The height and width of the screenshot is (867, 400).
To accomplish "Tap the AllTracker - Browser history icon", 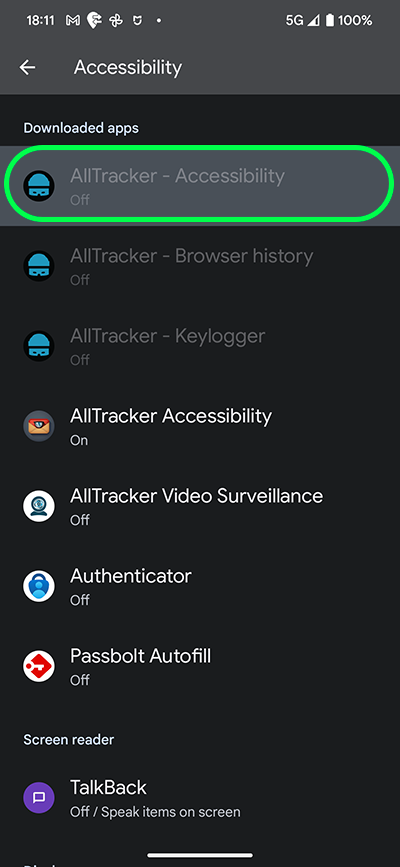I will pos(39,266).
